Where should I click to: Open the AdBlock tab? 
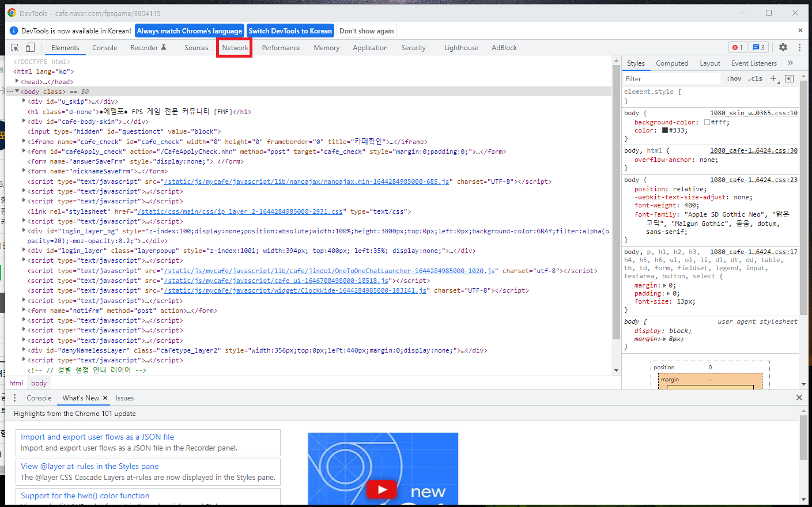click(504, 48)
